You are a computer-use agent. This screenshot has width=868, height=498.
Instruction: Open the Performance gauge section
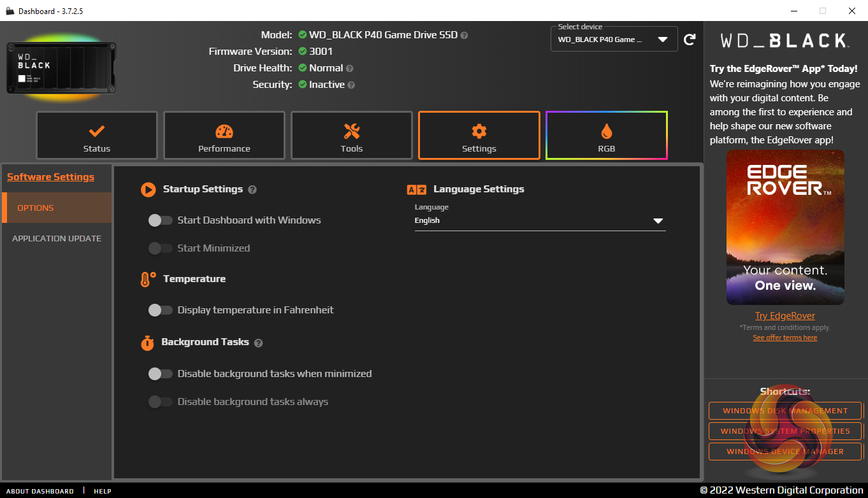point(224,136)
